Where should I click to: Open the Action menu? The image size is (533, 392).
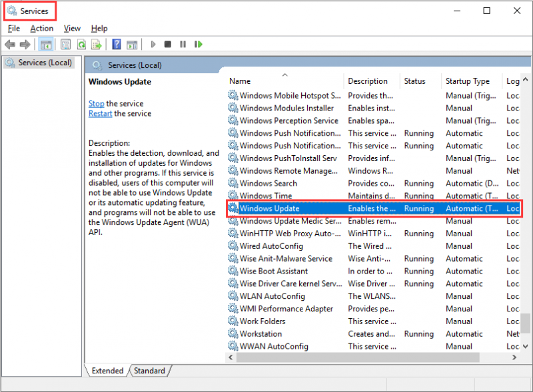pyautogui.click(x=42, y=29)
